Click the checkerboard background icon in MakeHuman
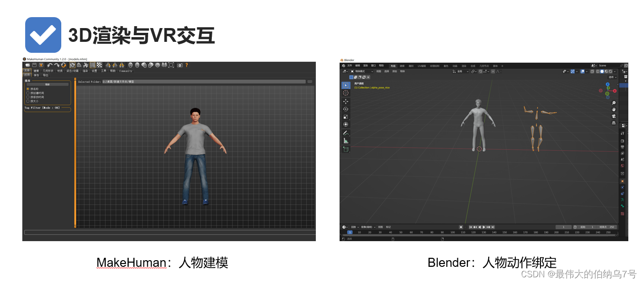Screen dimensions: 644x283 [99, 65]
